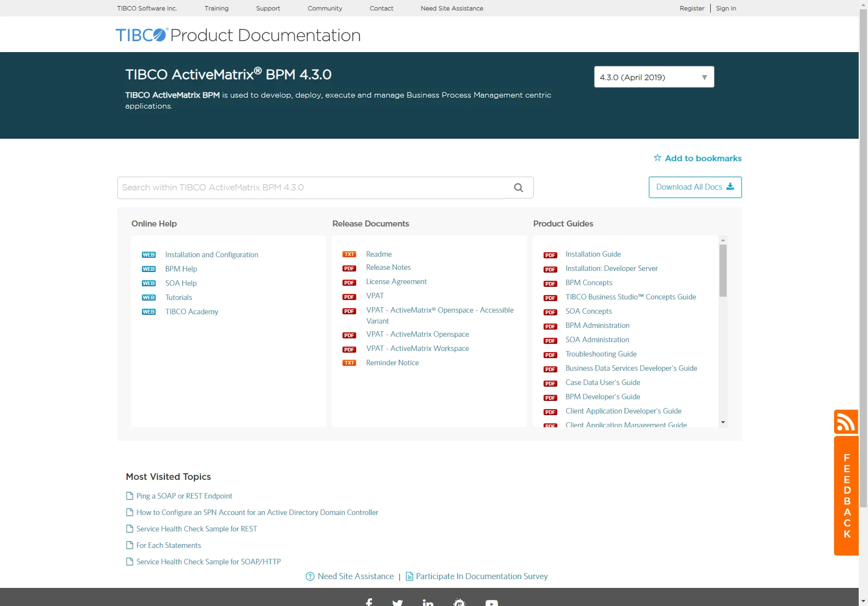
Task: Open the YouTube icon in the footer
Action: pyautogui.click(x=492, y=603)
